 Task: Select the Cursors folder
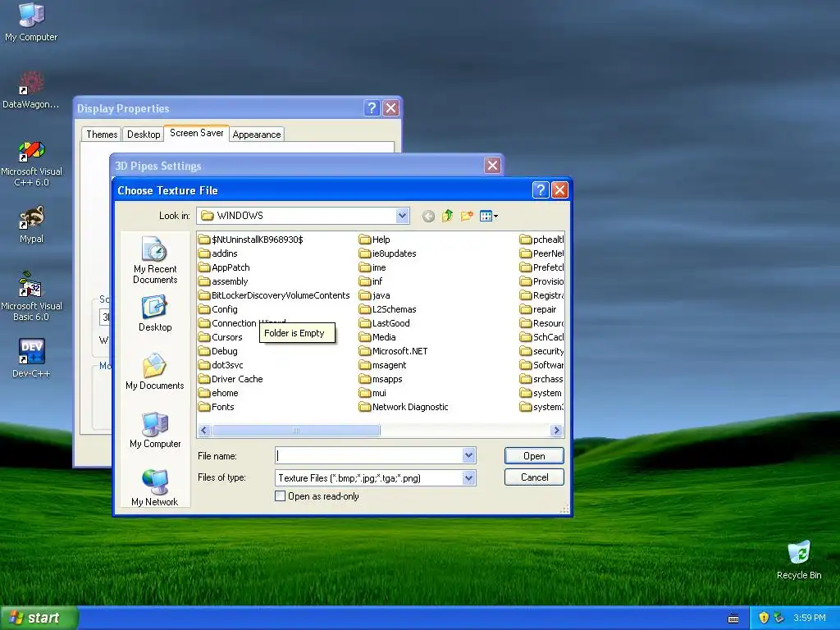point(220,337)
